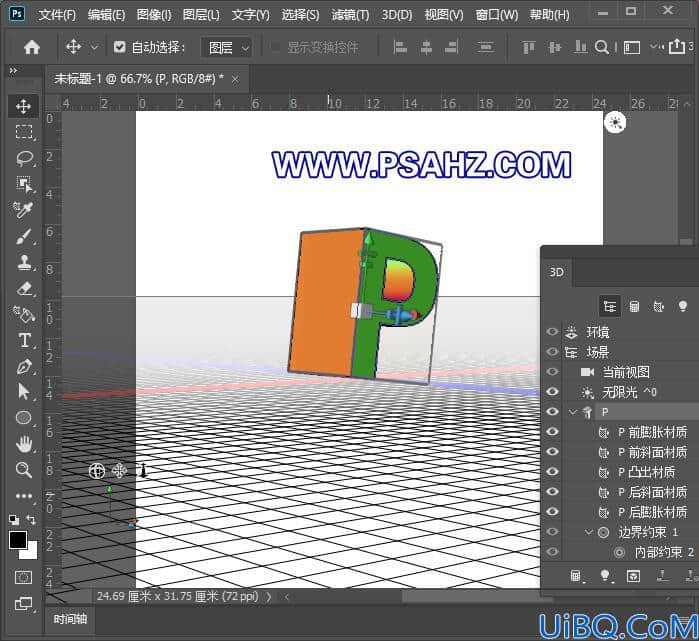The width and height of the screenshot is (699, 641).
Task: Filter 3D panel by materials
Action: [x=658, y=306]
